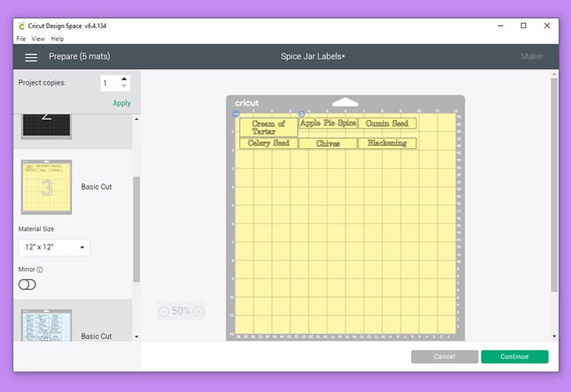Screen dimensions: 571x392
Task: Click the 50% zoom level text
Action: 181,311
